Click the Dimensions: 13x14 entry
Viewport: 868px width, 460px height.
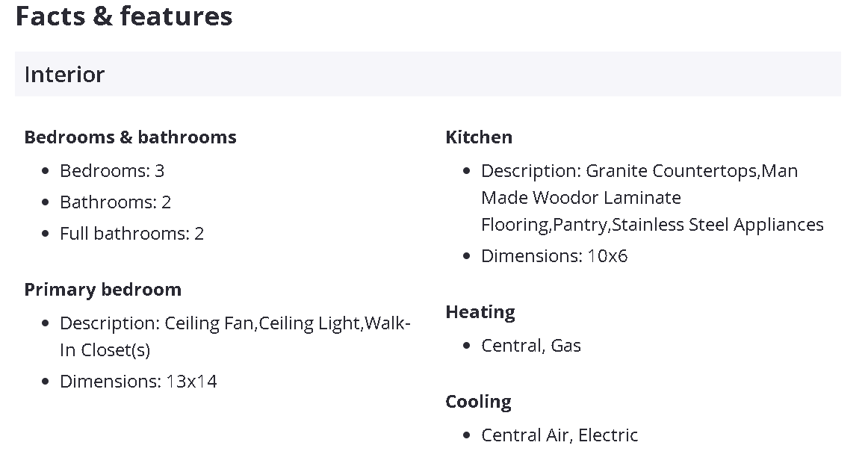point(138,382)
